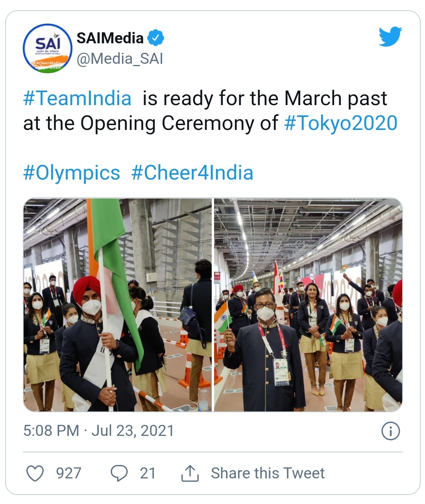Open replies via speech bubble icon

click(119, 473)
